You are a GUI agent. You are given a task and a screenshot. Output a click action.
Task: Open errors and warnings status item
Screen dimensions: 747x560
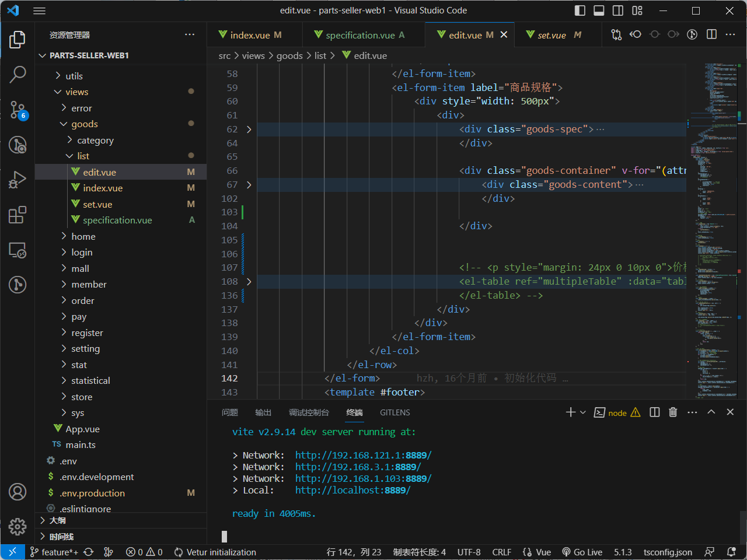144,552
